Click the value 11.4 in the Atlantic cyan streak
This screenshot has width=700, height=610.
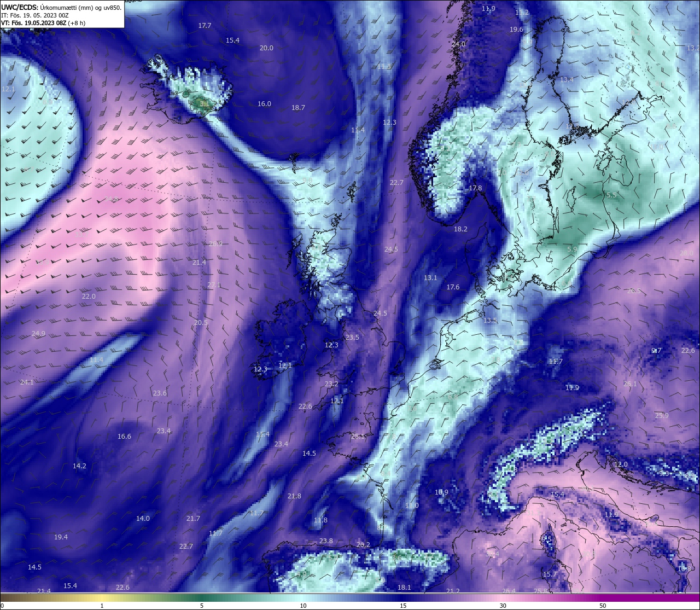coord(96,360)
